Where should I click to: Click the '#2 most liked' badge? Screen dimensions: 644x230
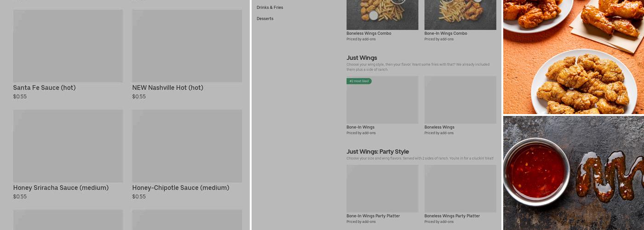point(359,81)
